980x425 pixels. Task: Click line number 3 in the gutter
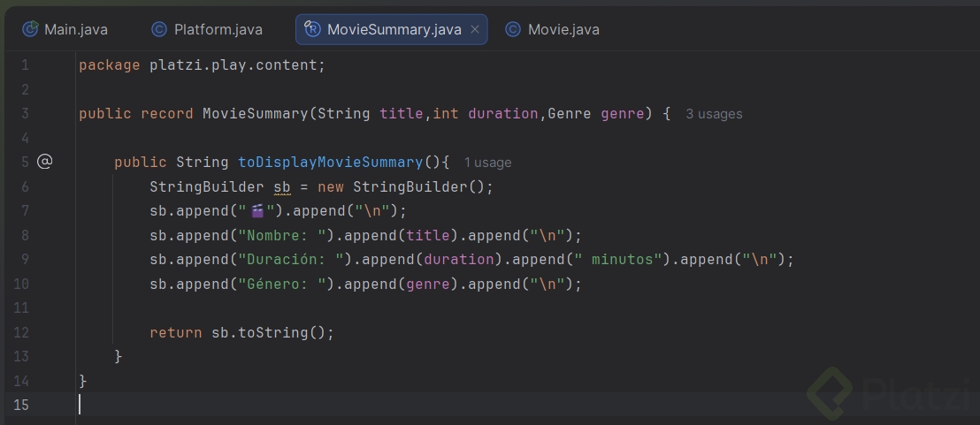[24, 113]
